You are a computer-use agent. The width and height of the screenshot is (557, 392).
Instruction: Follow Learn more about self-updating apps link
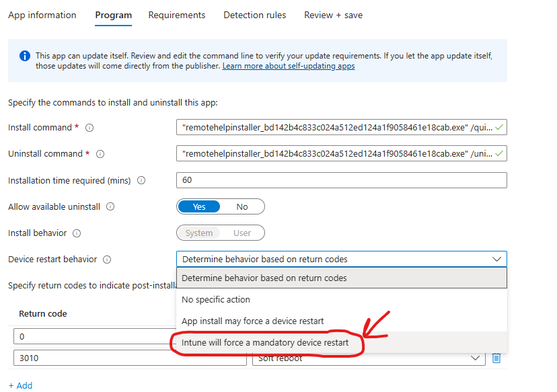pyautogui.click(x=289, y=66)
